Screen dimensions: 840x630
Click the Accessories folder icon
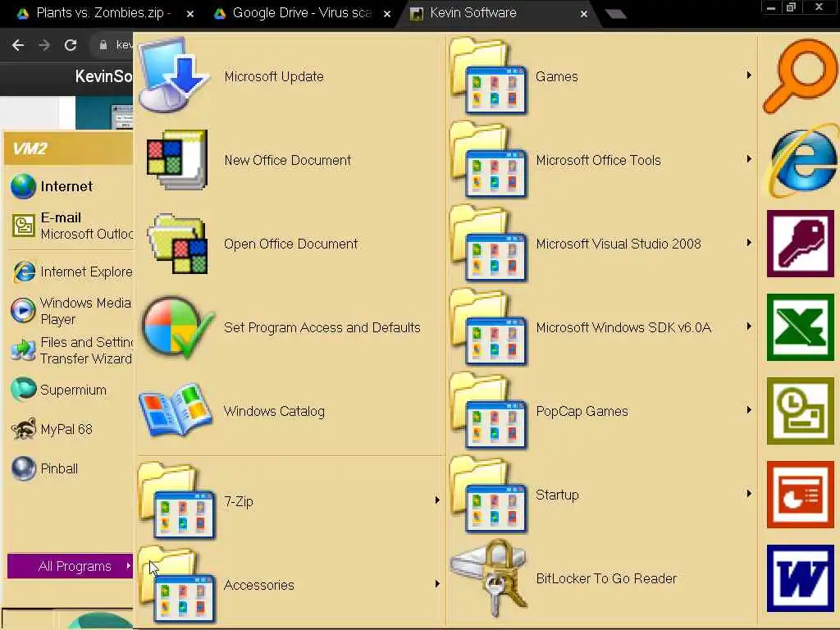point(177,584)
